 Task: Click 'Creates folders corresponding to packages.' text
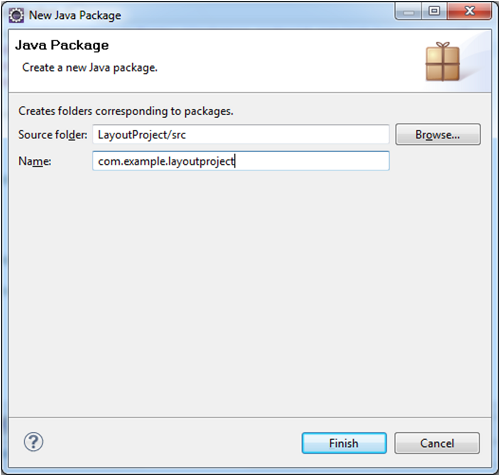tap(126, 111)
